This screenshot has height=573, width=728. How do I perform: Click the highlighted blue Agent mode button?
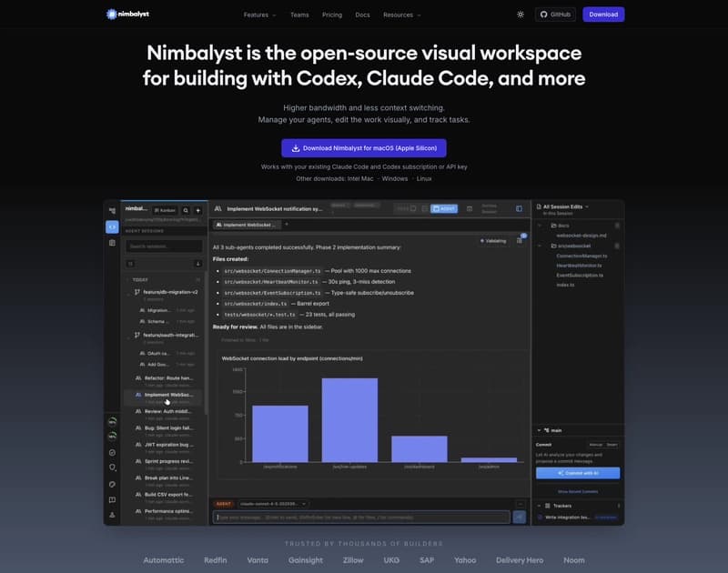tap(444, 209)
